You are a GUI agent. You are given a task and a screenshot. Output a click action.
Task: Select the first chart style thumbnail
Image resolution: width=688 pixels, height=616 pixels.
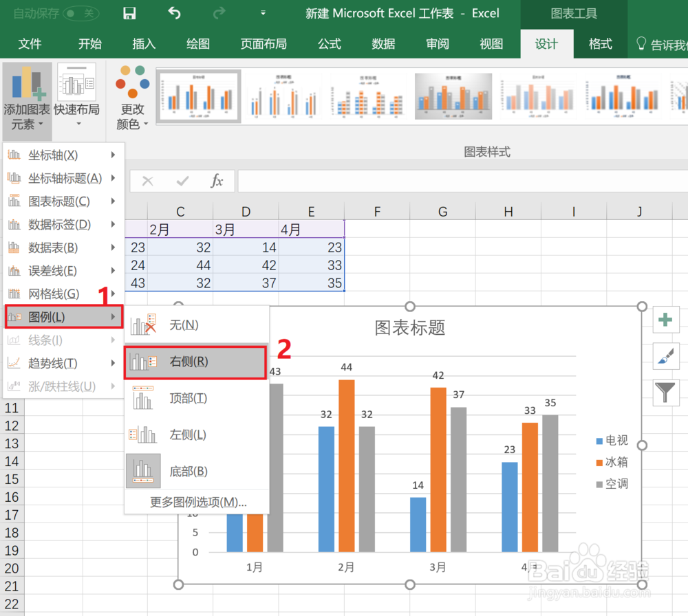[x=199, y=96]
